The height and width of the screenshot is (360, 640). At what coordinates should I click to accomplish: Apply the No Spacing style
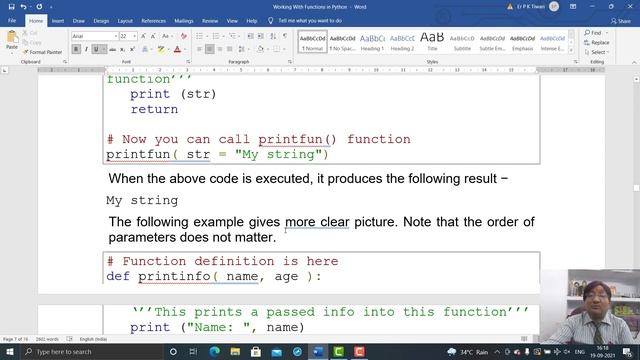click(342, 42)
